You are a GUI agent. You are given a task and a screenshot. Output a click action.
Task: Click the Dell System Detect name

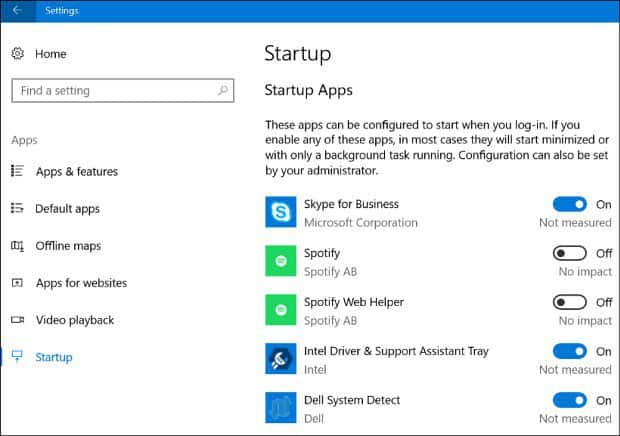tap(352, 400)
